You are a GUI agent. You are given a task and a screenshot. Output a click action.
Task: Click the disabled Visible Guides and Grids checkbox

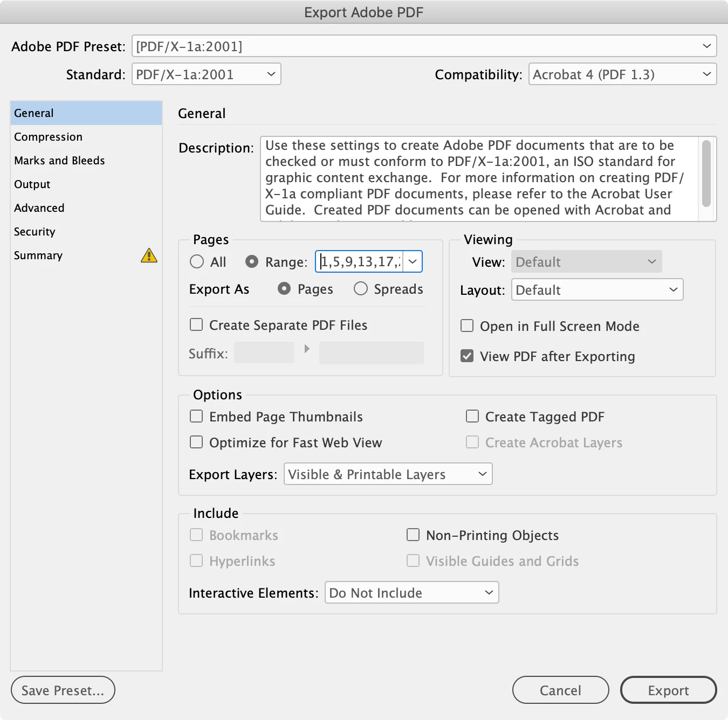413,560
